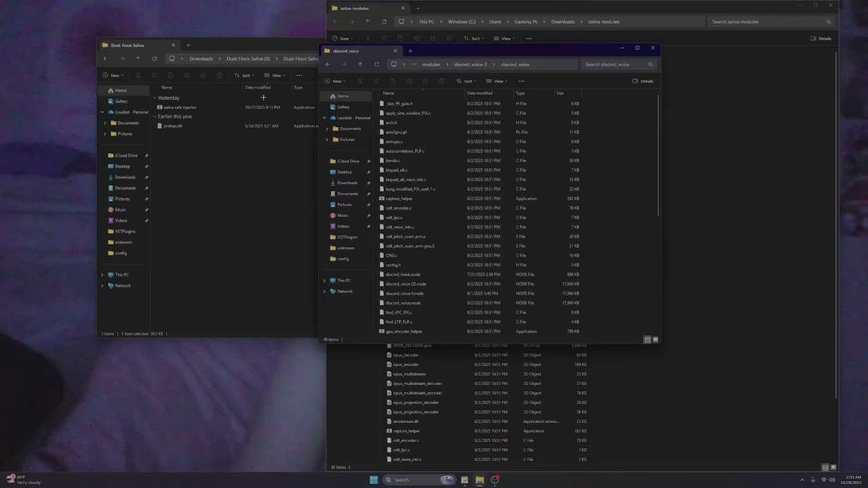Open Music in discord_voice sidebar
868x488 pixels.
pyautogui.click(x=343, y=216)
